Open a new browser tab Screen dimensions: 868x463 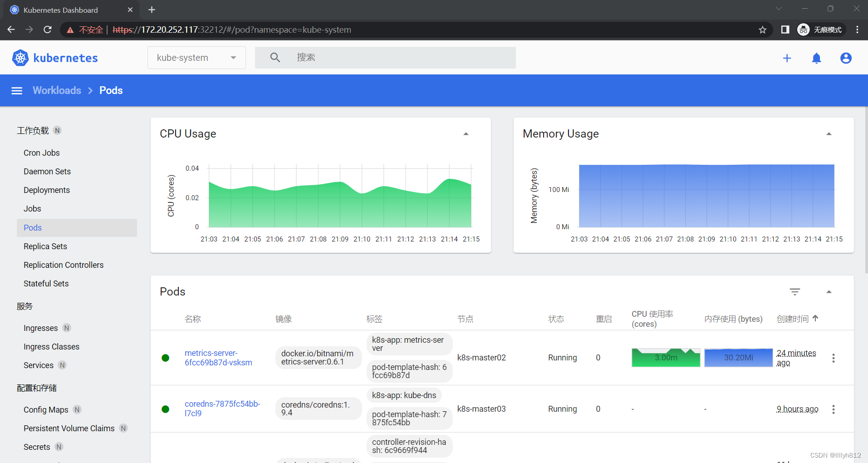(x=152, y=10)
